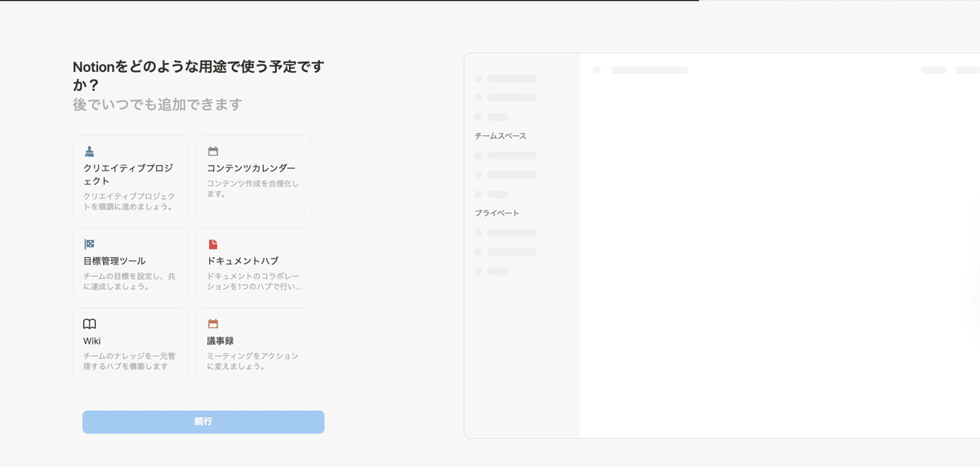The width and height of the screenshot is (980, 467).
Task: Click the Creative Project stamp icon
Action: click(90, 151)
